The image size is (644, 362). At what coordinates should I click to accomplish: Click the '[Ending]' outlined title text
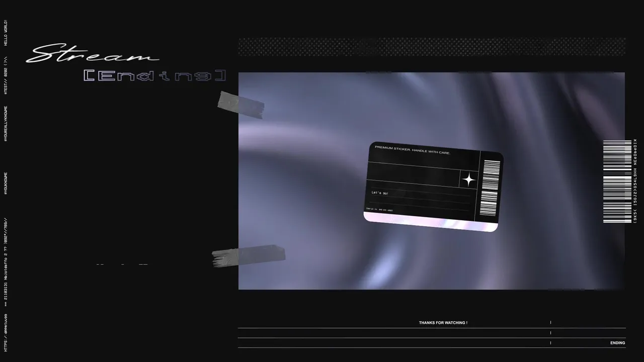[x=154, y=76]
